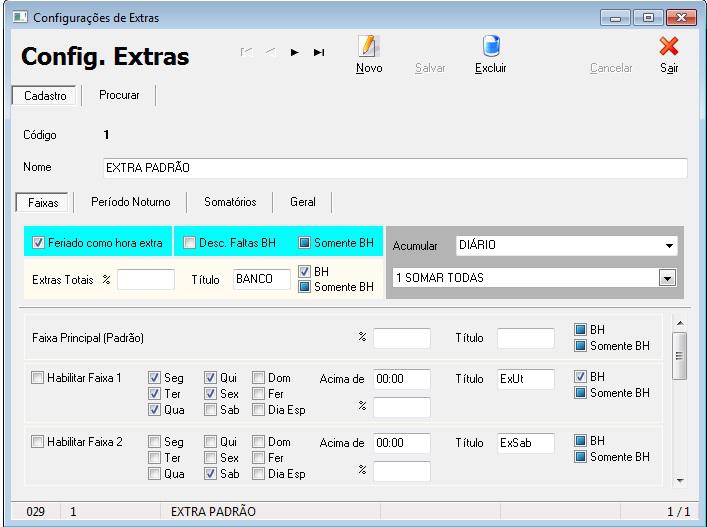
Task: Enable the Habilitar Faixa 1 checkbox
Action: click(x=38, y=378)
